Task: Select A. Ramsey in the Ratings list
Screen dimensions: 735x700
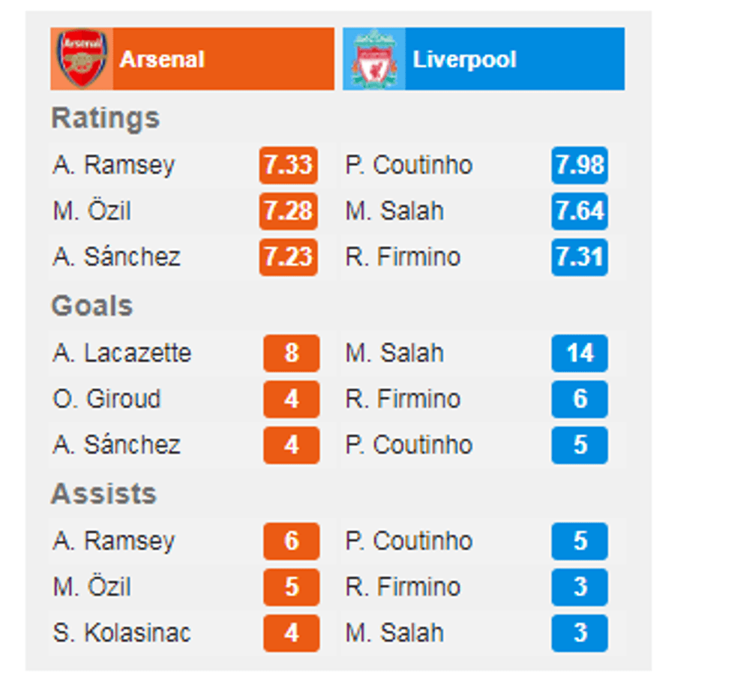Action: pyautogui.click(x=113, y=165)
